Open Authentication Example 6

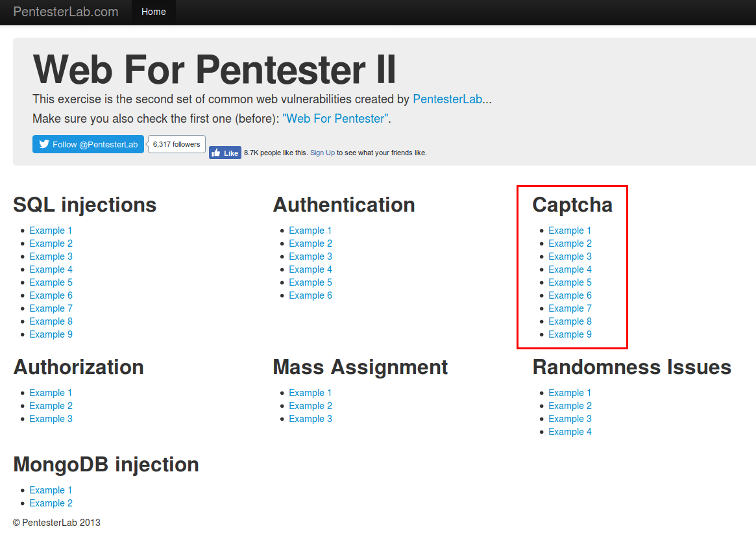click(310, 295)
